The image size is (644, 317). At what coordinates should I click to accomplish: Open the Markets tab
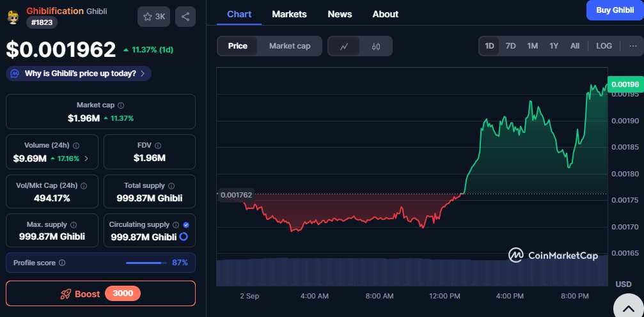pos(289,14)
